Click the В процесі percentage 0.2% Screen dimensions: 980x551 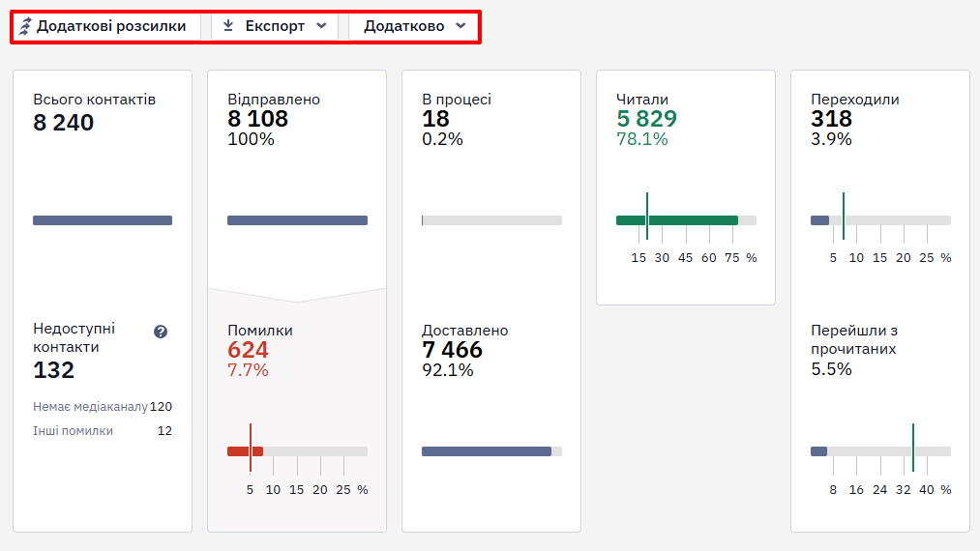tap(442, 139)
